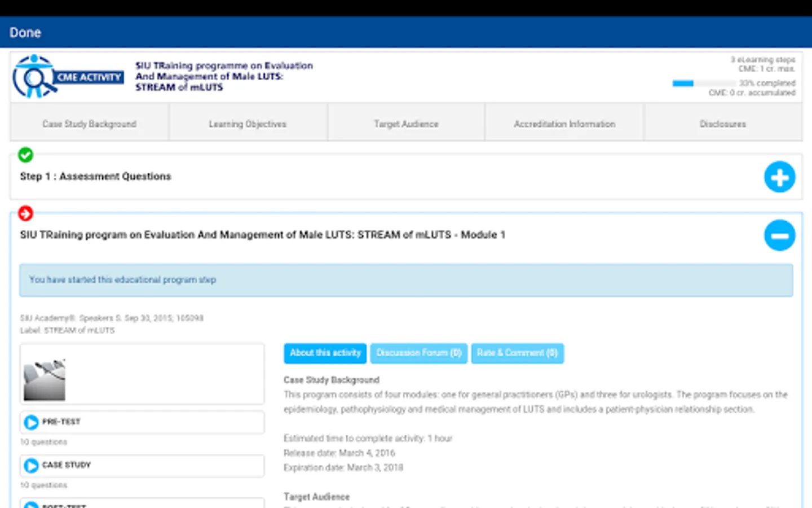Image resolution: width=812 pixels, height=508 pixels.
Task: Click the 'You have started' notice banner
Action: 406,280
